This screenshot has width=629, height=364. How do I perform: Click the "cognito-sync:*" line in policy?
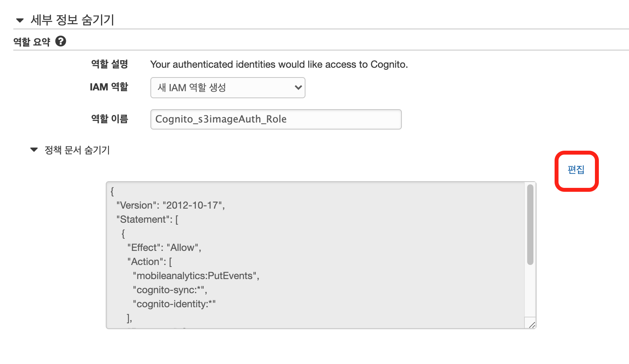(170, 290)
